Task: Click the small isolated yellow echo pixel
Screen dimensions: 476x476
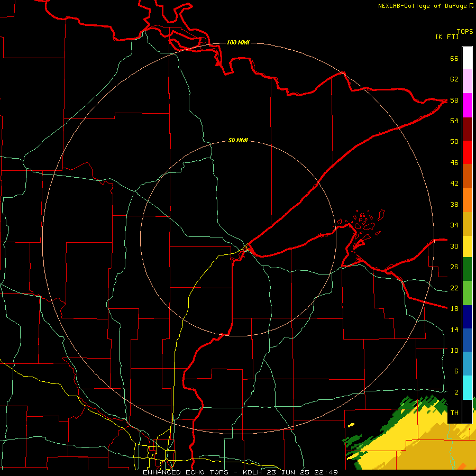Action: point(351,425)
